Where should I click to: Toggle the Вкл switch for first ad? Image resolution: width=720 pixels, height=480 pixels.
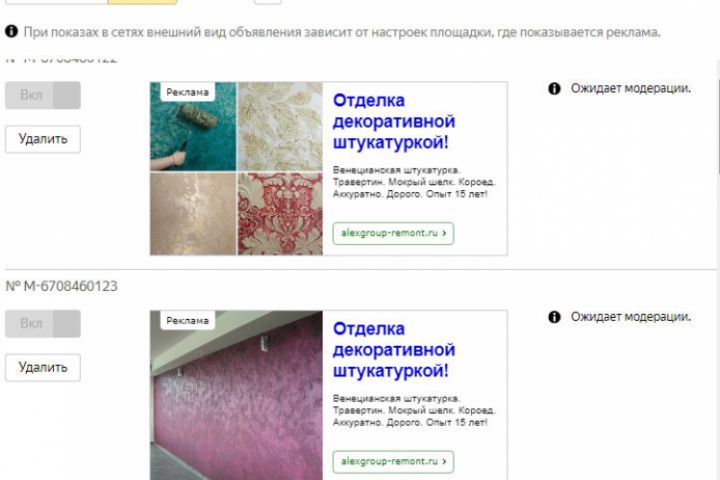pos(43,95)
